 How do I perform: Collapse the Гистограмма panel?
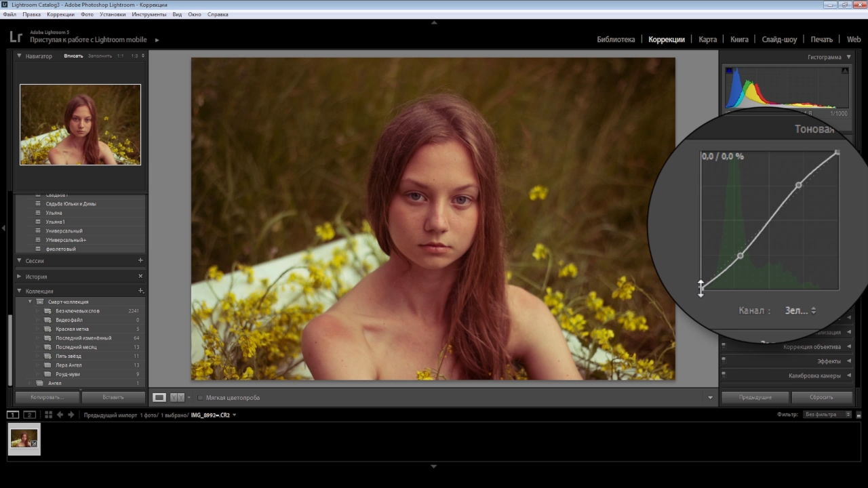tap(848, 57)
